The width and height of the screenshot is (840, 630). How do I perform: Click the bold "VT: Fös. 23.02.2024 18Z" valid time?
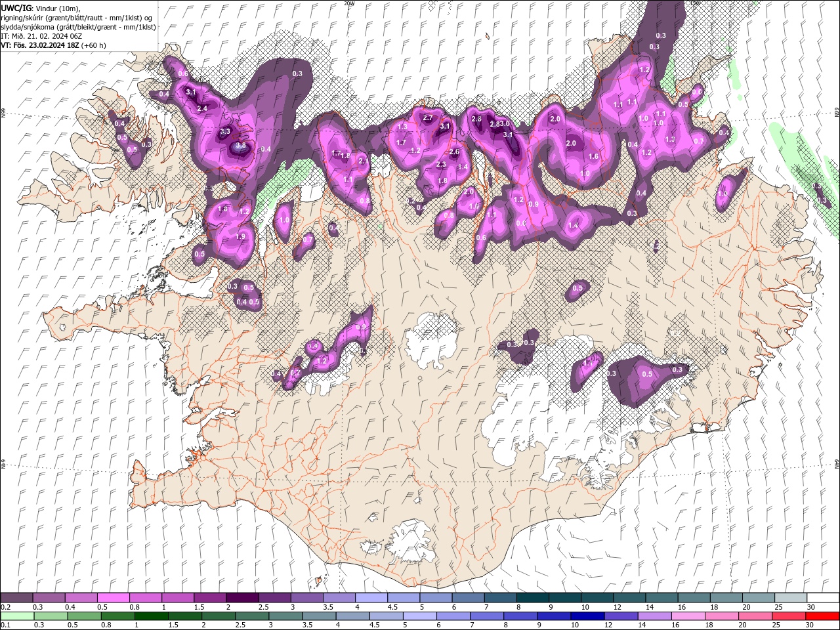(x=40, y=45)
